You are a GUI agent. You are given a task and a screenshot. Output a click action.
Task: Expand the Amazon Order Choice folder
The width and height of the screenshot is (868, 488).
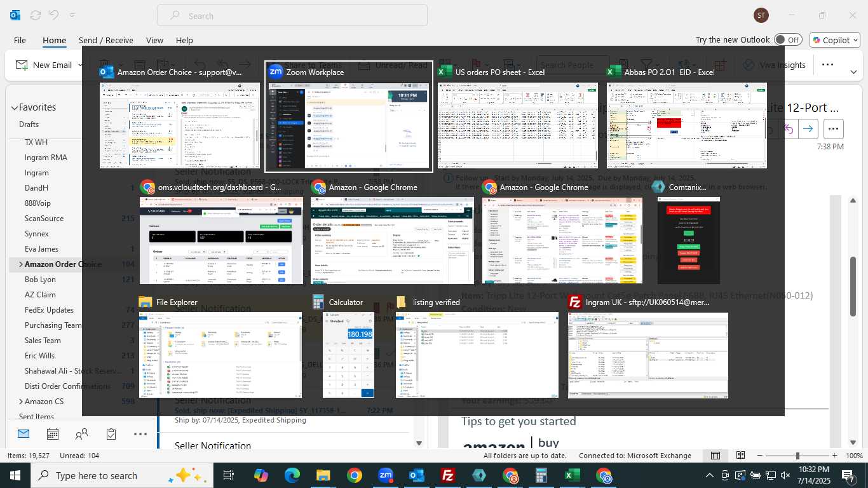point(21,264)
